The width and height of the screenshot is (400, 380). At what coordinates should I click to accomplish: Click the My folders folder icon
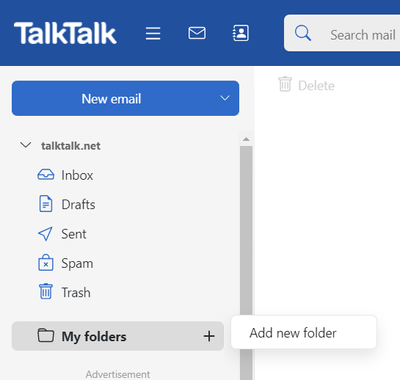coord(46,335)
